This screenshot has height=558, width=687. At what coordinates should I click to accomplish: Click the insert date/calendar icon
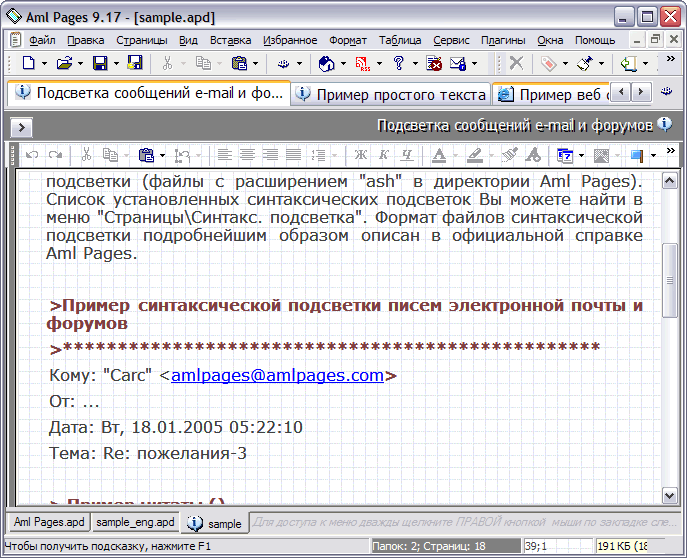coord(565,155)
